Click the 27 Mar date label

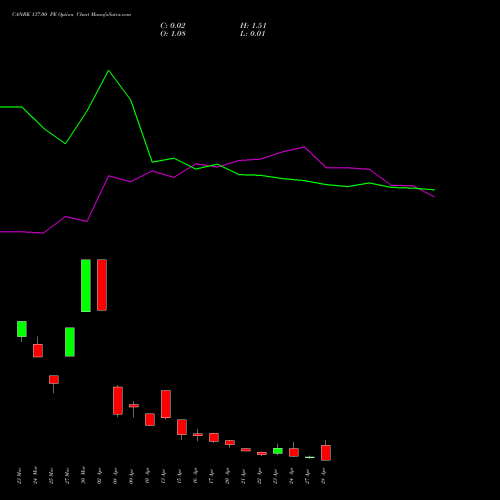pyautogui.click(x=67, y=476)
